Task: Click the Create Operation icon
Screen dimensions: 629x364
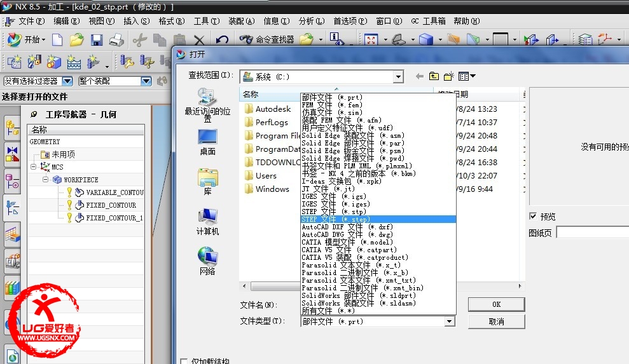Action: (x=93, y=62)
